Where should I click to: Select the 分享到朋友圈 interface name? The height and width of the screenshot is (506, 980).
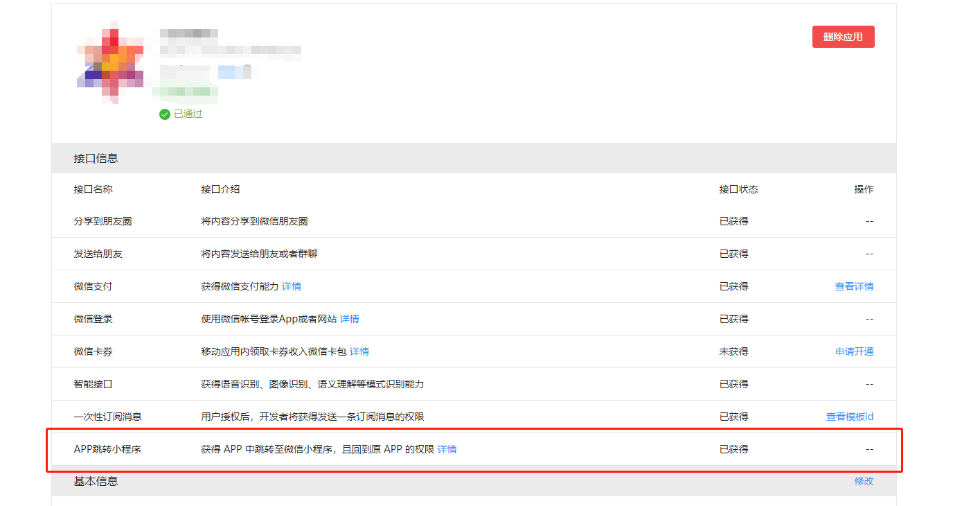(x=103, y=221)
